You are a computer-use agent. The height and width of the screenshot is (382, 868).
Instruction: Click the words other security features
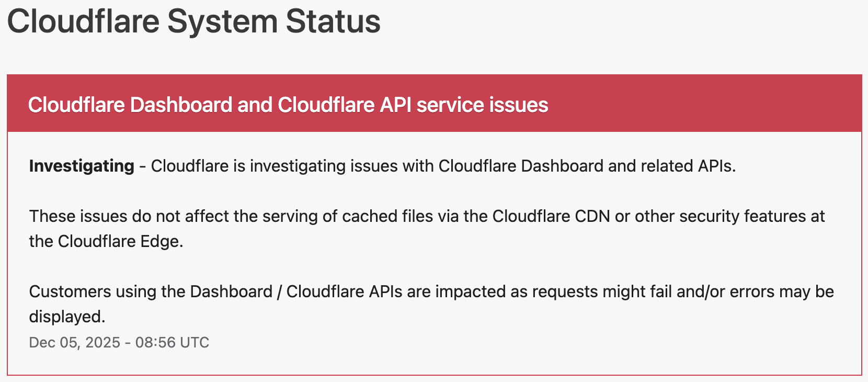pos(721,216)
